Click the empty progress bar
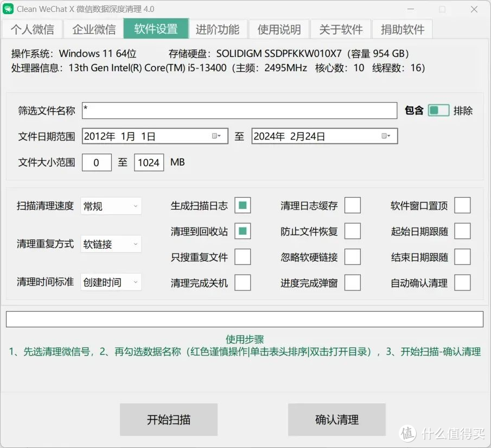491x448 pixels. click(245, 319)
